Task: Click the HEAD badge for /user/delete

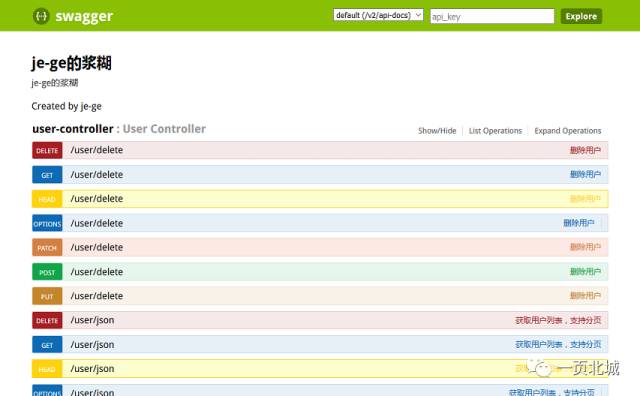Action: [x=47, y=199]
